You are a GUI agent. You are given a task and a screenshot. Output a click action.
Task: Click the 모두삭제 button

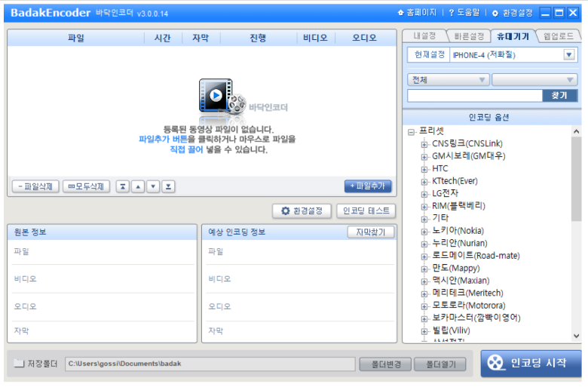[86, 186]
